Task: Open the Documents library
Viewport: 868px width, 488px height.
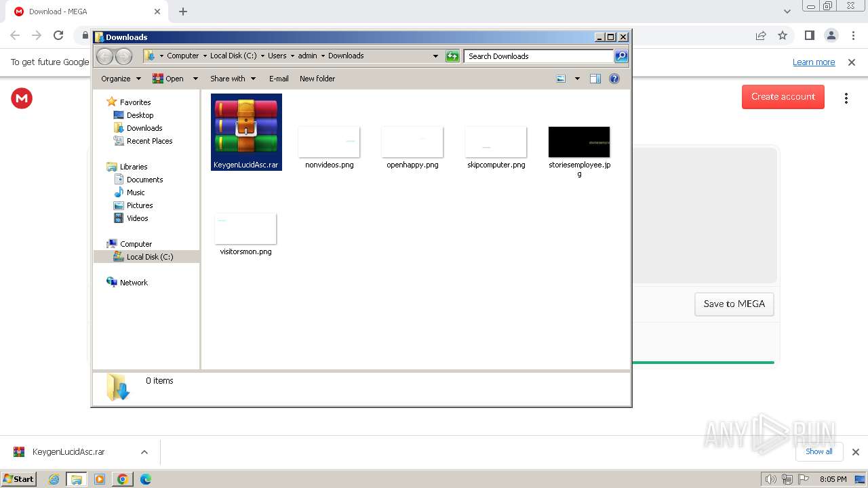Action: pos(144,180)
